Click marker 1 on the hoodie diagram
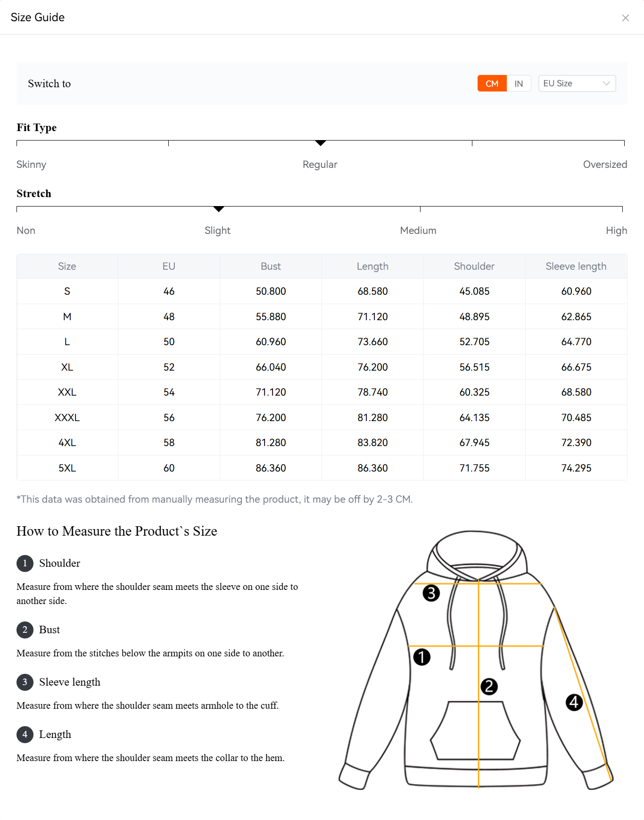Image resolution: width=644 pixels, height=820 pixels. pyautogui.click(x=421, y=657)
